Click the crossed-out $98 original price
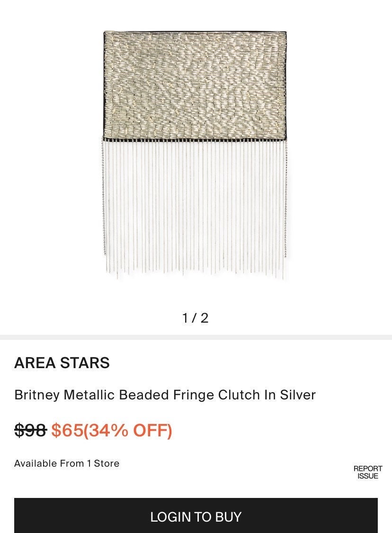Screen dimensions: 392x533 coord(31,430)
